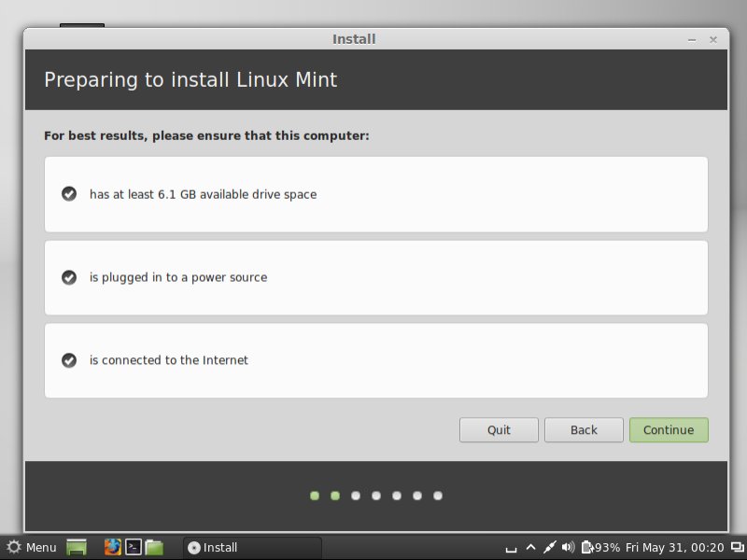Minimize the Install window
The image size is (747, 560).
[692, 40]
